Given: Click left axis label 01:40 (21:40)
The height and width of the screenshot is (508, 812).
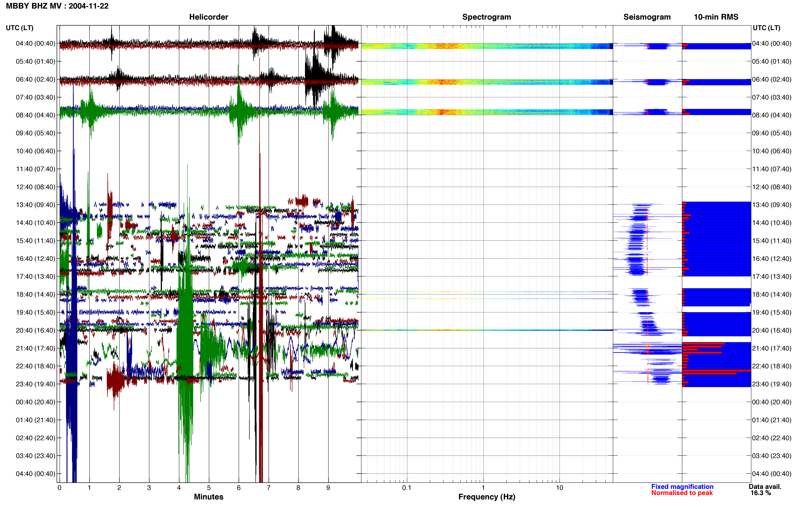Looking at the screenshot, I should pyautogui.click(x=36, y=420).
